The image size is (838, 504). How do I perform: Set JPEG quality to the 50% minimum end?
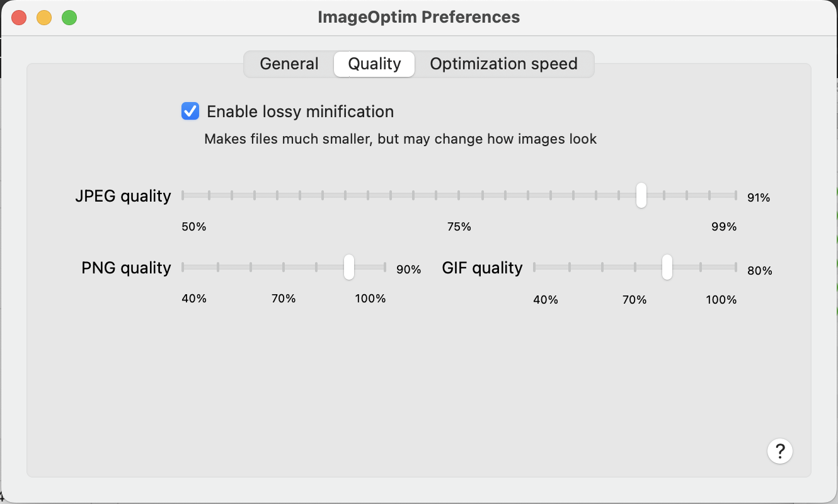(183, 195)
